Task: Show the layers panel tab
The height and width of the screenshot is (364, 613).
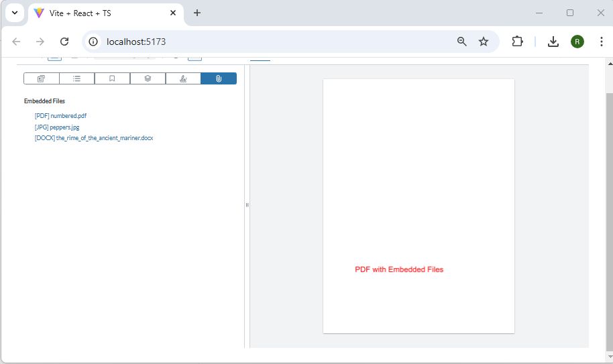Action: coord(148,78)
